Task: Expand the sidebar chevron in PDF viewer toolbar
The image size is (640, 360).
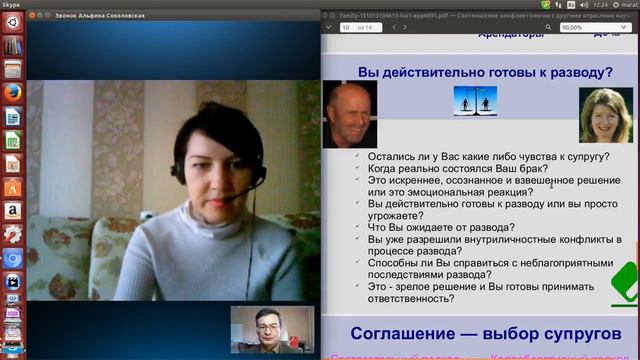Action: pyautogui.click(x=329, y=27)
